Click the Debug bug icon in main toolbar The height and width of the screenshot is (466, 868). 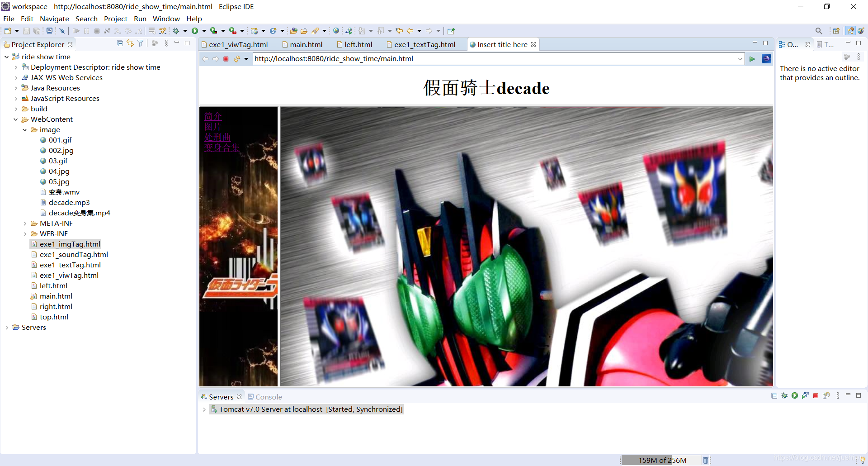[x=176, y=31]
